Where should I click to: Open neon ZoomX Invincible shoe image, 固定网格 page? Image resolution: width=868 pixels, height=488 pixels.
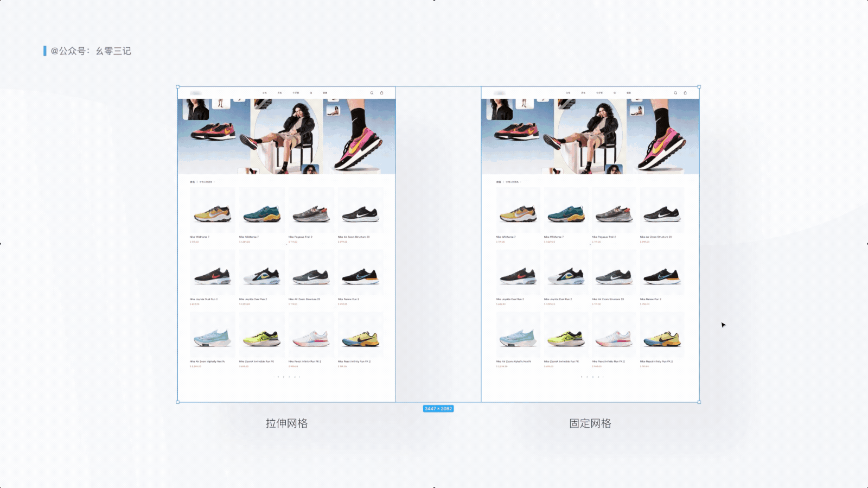(566, 335)
